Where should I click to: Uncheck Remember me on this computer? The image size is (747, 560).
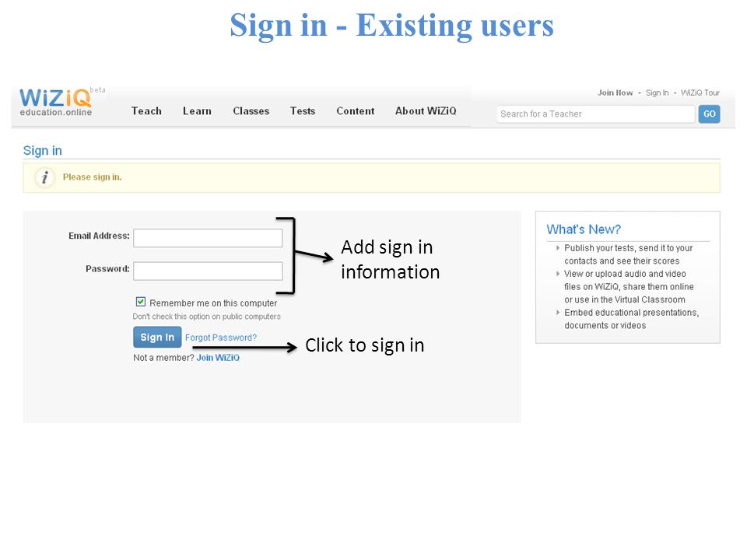tap(141, 302)
